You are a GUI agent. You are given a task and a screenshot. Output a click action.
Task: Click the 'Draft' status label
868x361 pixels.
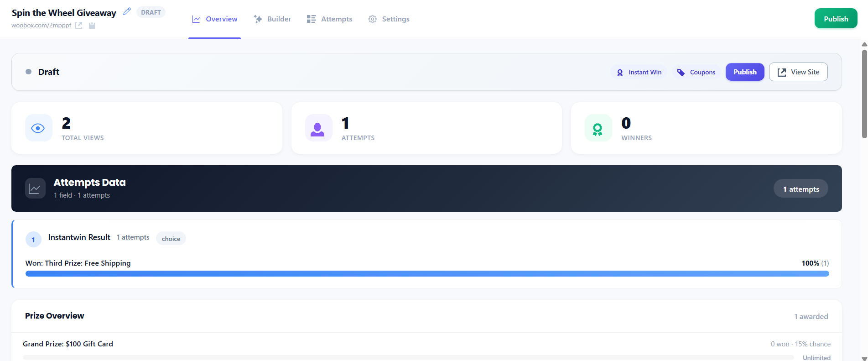click(49, 72)
